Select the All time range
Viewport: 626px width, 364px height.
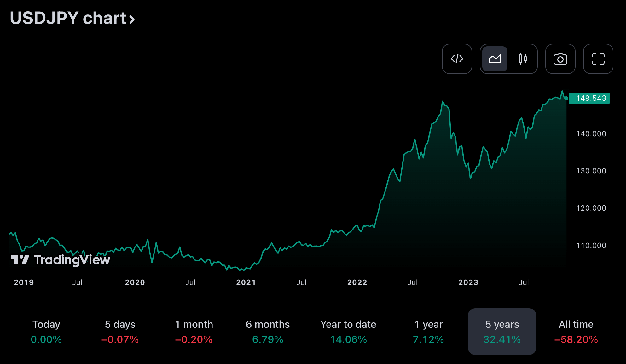coord(576,332)
